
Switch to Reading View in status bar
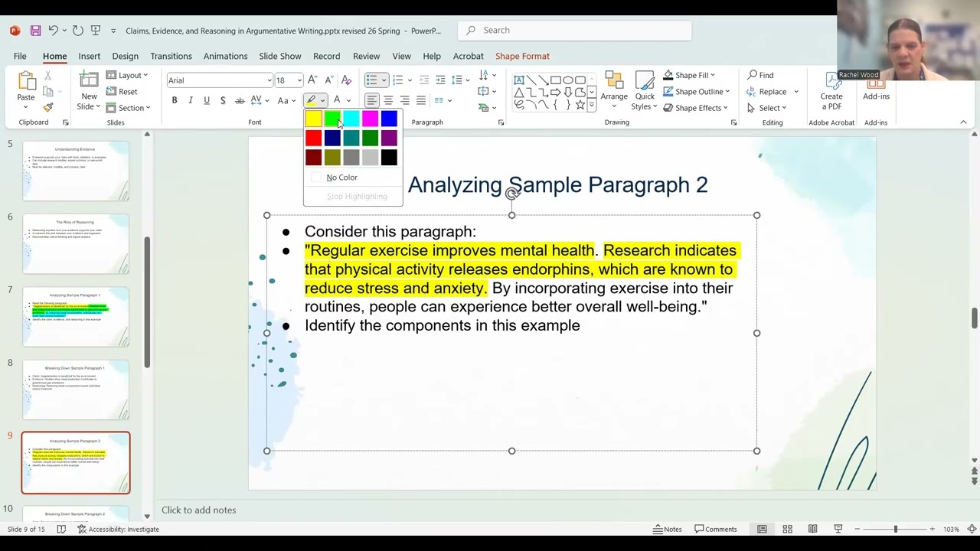[812, 529]
